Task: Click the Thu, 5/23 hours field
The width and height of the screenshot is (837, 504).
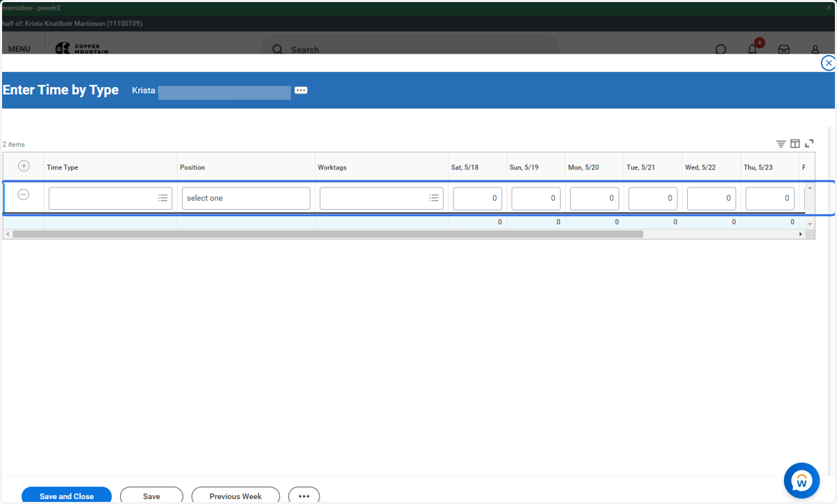Action: click(770, 198)
